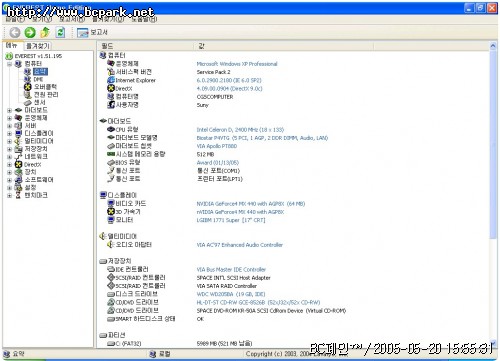Open the 보고서 report toolbar button
Screen dimensions: 500x361
(x=92, y=32)
